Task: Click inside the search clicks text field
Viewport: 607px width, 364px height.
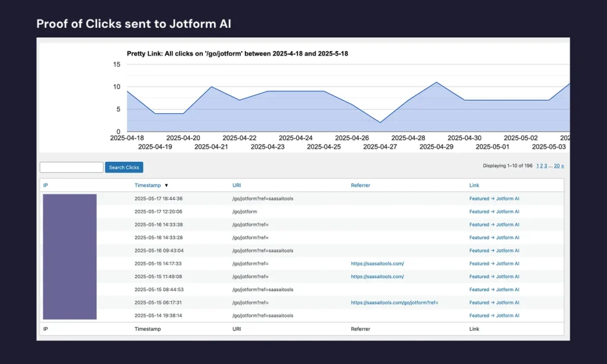Action: [72, 168]
